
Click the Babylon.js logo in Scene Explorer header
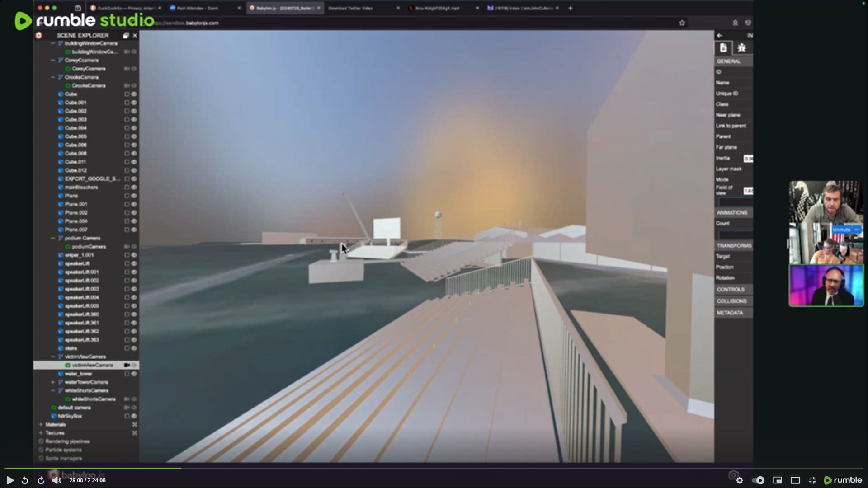tap(39, 35)
